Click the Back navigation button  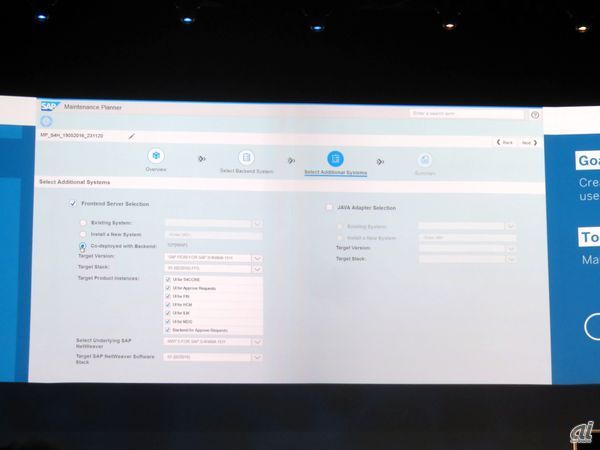pos(504,142)
